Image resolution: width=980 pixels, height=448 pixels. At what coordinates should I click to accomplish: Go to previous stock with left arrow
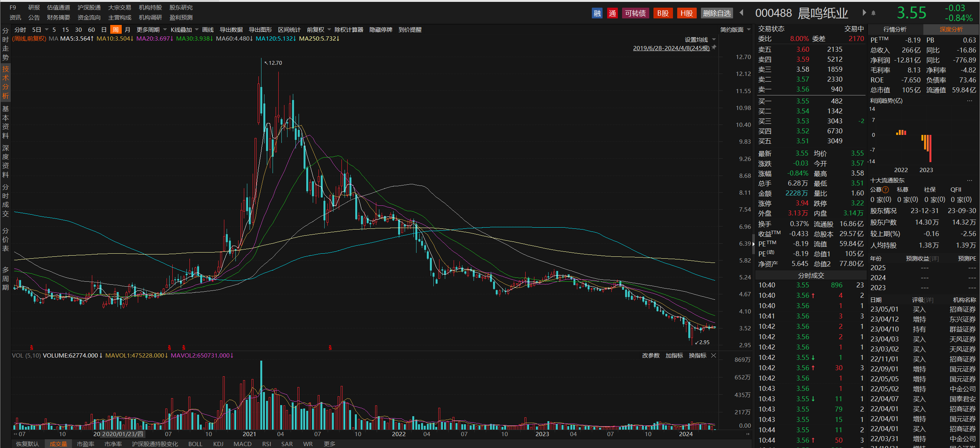pyautogui.click(x=742, y=13)
